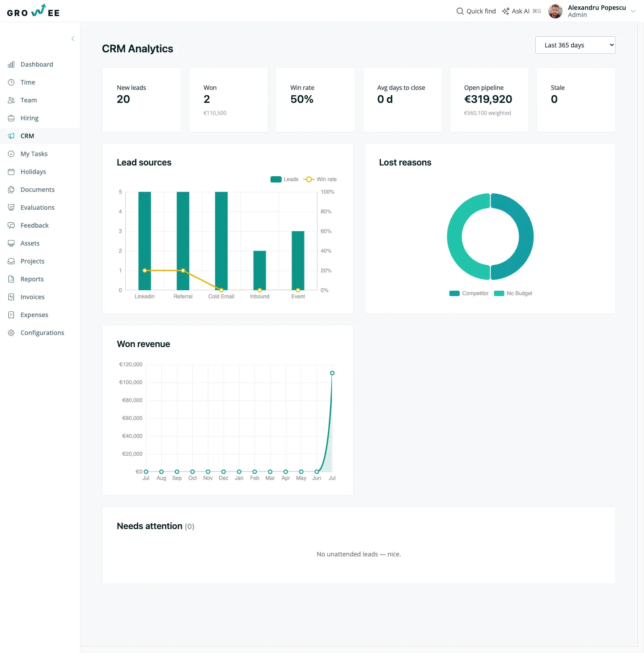Go to Time in the sidebar

[x=28, y=82]
